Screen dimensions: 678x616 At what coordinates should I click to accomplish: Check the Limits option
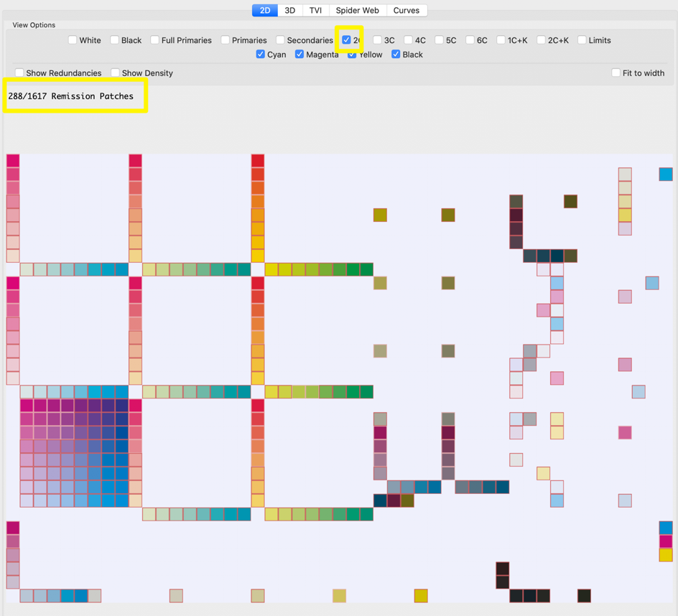coord(582,40)
